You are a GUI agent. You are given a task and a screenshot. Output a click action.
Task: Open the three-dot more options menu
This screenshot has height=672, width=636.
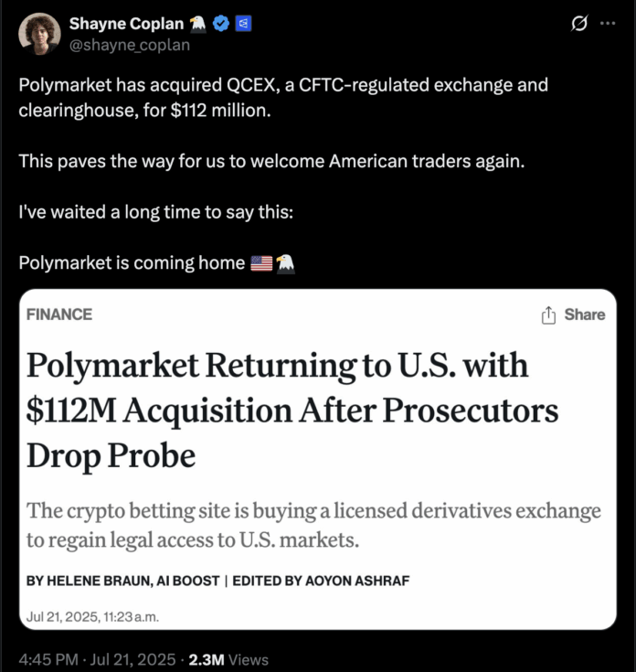click(x=607, y=25)
